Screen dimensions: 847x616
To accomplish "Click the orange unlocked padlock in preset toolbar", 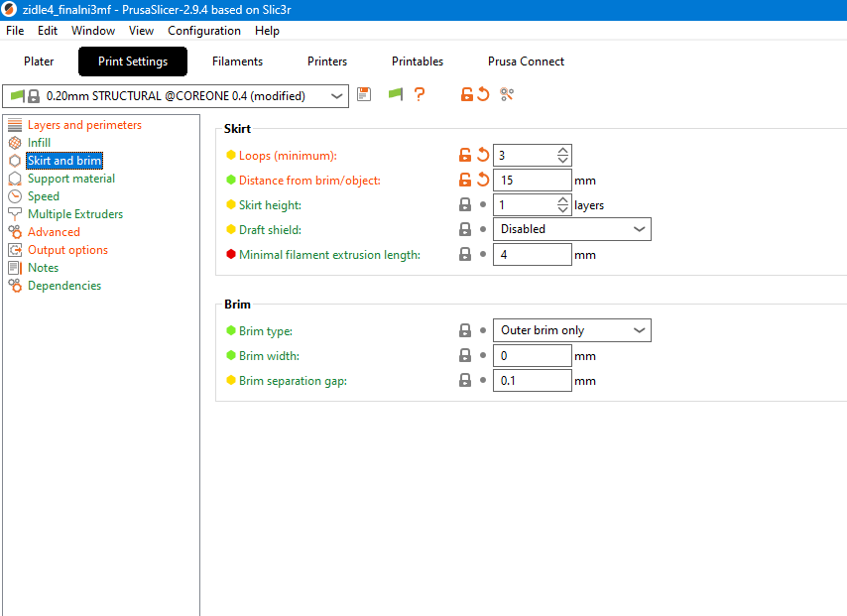I will 466,95.
